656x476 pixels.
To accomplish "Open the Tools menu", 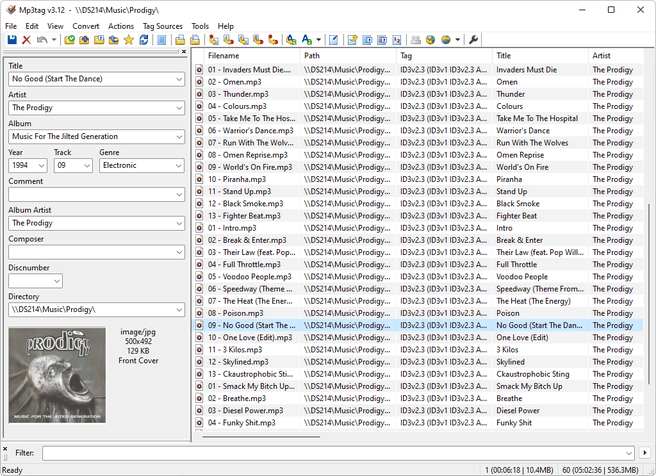I will click(x=200, y=26).
